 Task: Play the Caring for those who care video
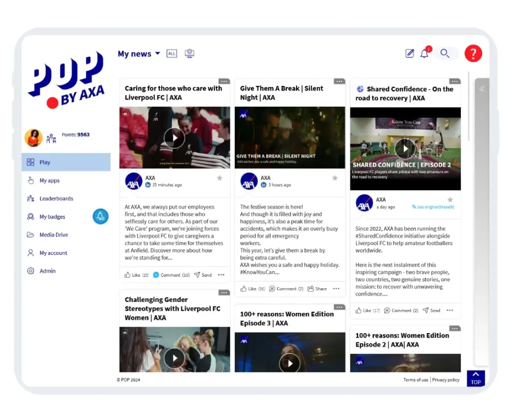[174, 138]
